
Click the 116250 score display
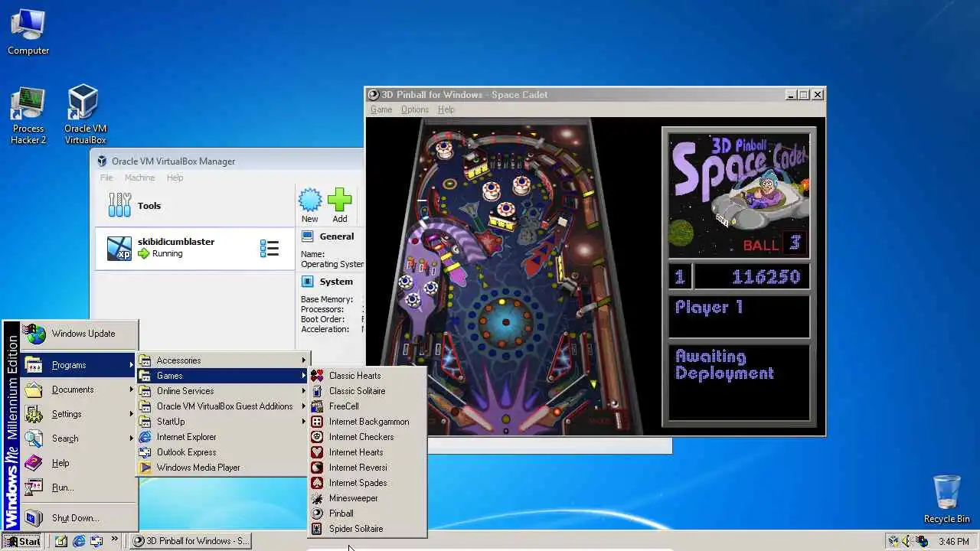(x=752, y=276)
